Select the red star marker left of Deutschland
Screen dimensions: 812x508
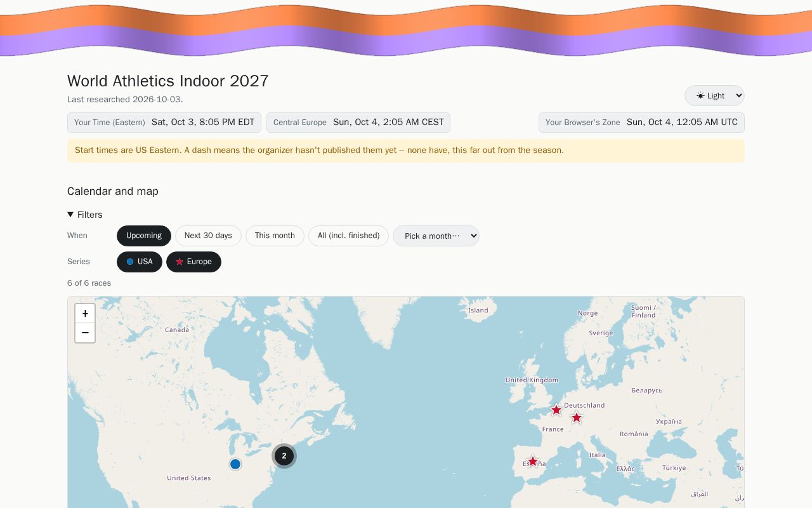tap(556, 410)
